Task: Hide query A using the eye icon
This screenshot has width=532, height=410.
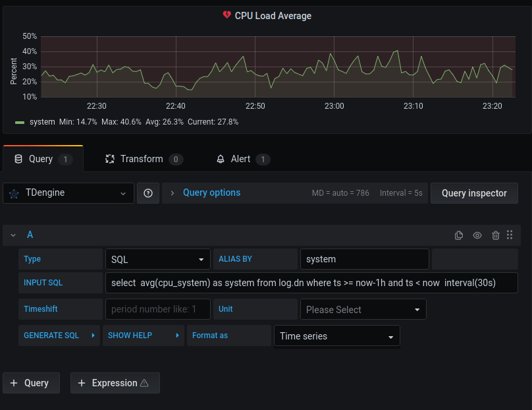Action: coord(477,235)
